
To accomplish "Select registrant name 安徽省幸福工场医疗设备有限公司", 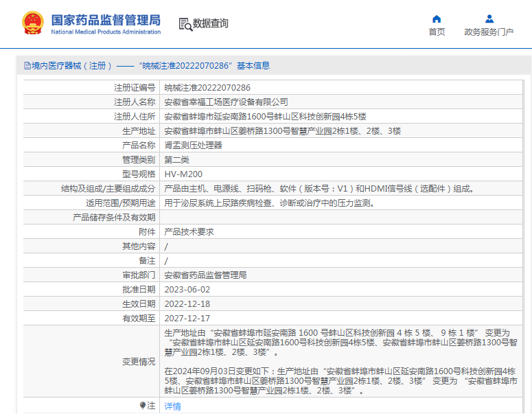I will [227, 102].
